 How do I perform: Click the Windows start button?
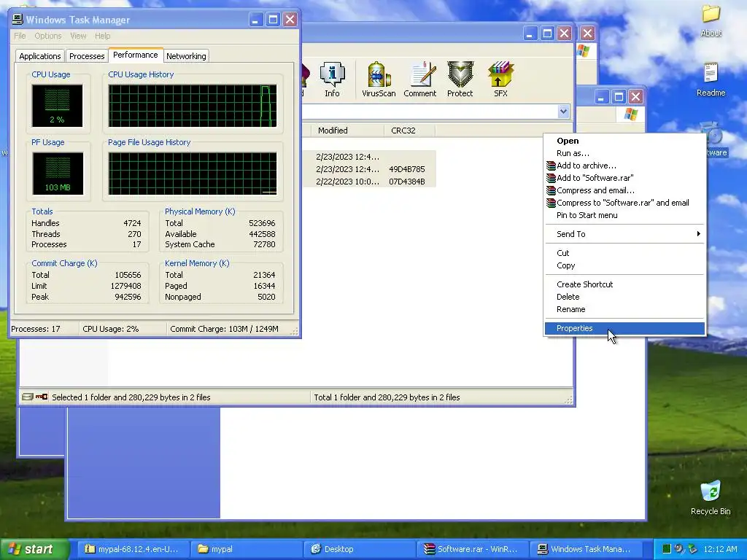point(34,549)
